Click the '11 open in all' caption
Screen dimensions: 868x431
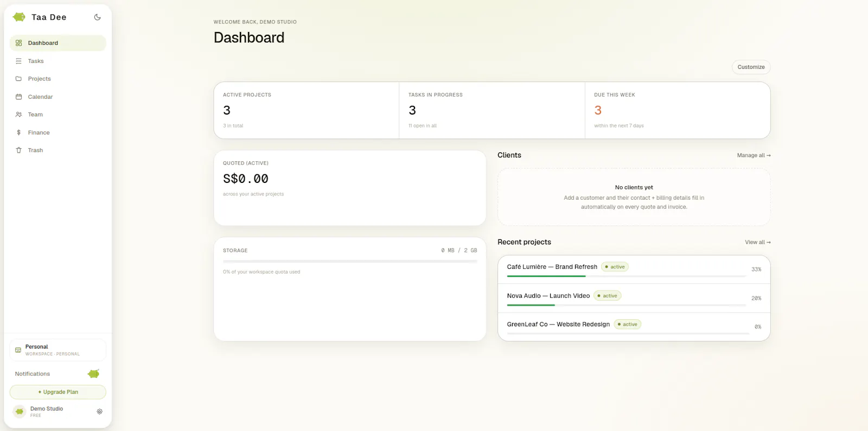(x=423, y=125)
